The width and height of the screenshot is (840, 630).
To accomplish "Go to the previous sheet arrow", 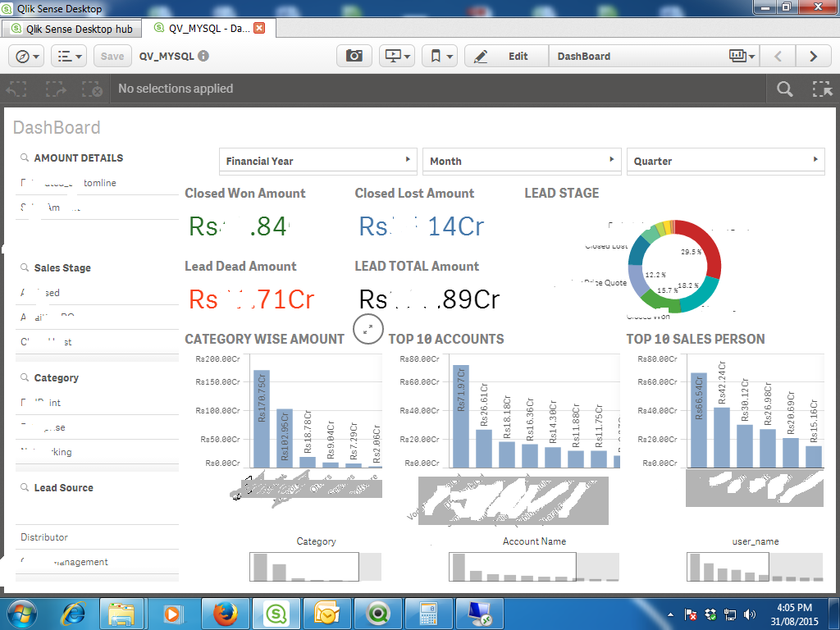I will pyautogui.click(x=778, y=56).
